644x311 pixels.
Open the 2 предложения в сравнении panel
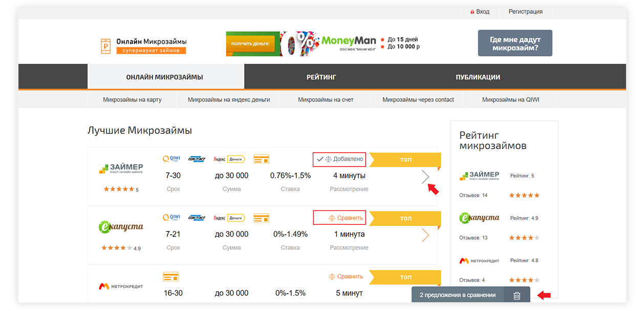tap(457, 295)
